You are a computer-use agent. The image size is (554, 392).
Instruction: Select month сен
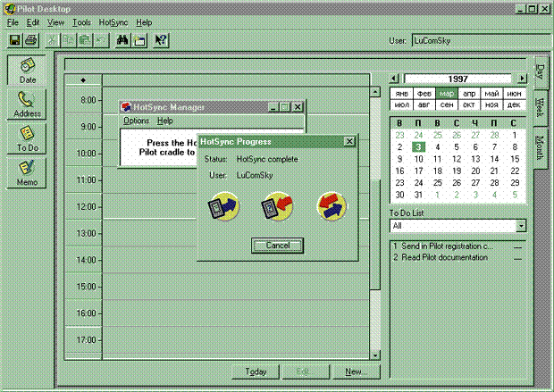pos(447,104)
